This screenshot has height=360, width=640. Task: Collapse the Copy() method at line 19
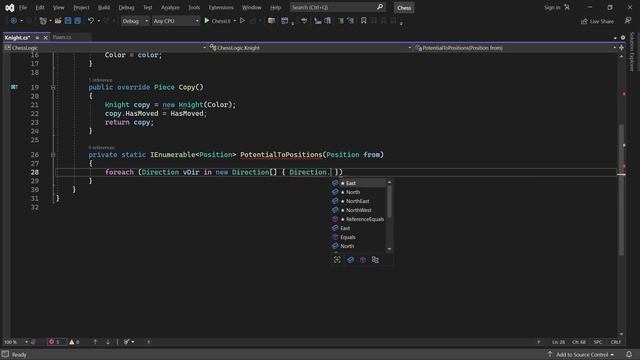pos(53,87)
